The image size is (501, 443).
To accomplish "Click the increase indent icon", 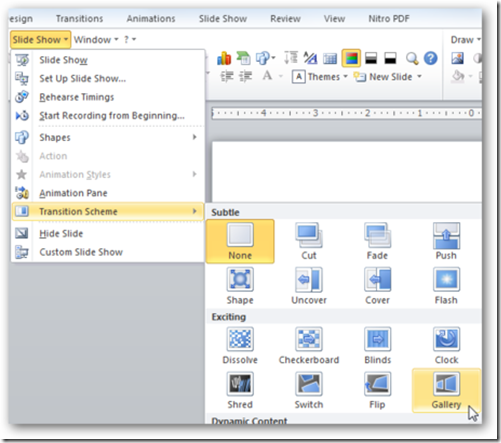I will tap(245, 77).
